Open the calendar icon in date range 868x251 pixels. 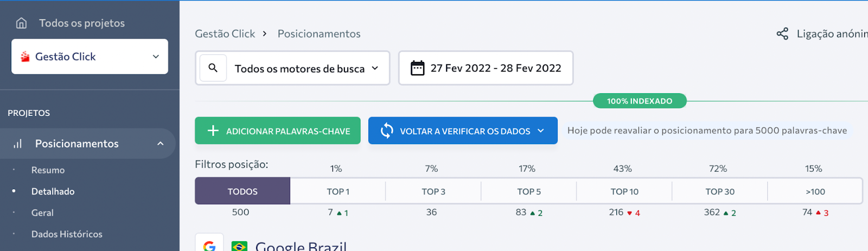click(417, 68)
